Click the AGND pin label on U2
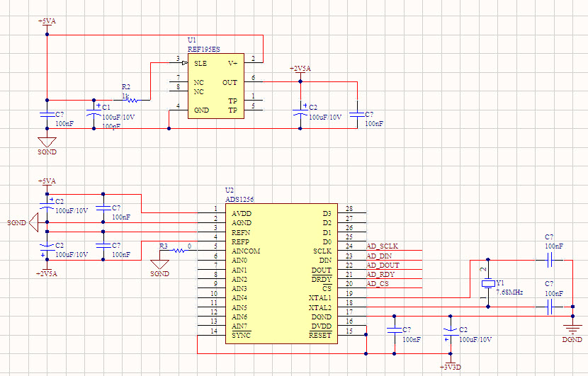Image resolution: width=588 pixels, height=376 pixels. tap(242, 223)
